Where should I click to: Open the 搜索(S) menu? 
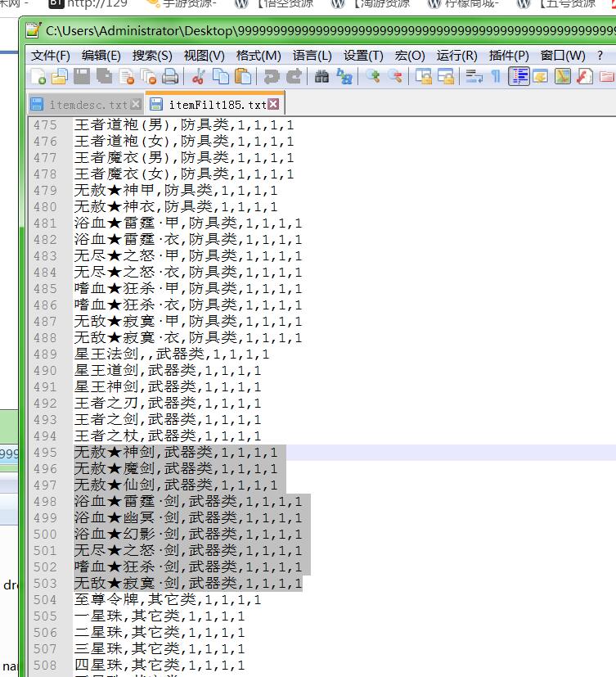[x=152, y=56]
